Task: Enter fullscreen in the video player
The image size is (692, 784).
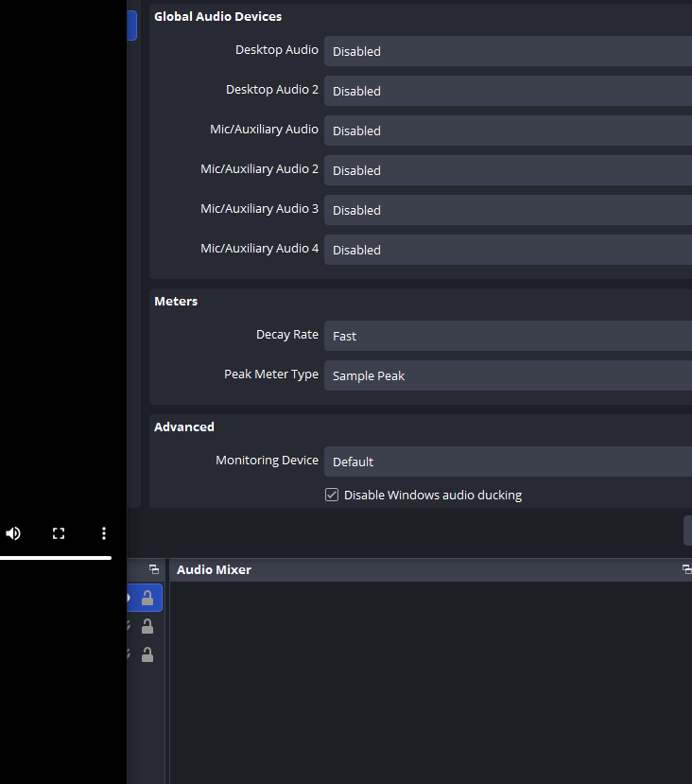Action: click(59, 533)
